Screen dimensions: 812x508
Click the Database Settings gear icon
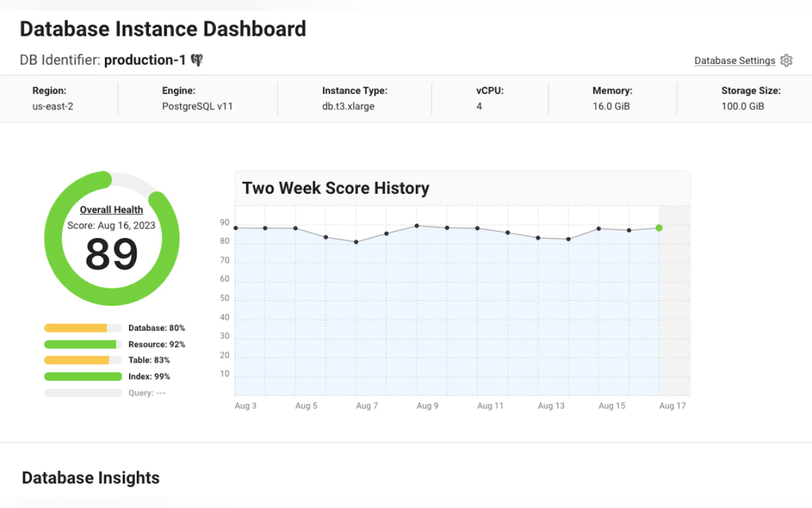[x=786, y=60]
